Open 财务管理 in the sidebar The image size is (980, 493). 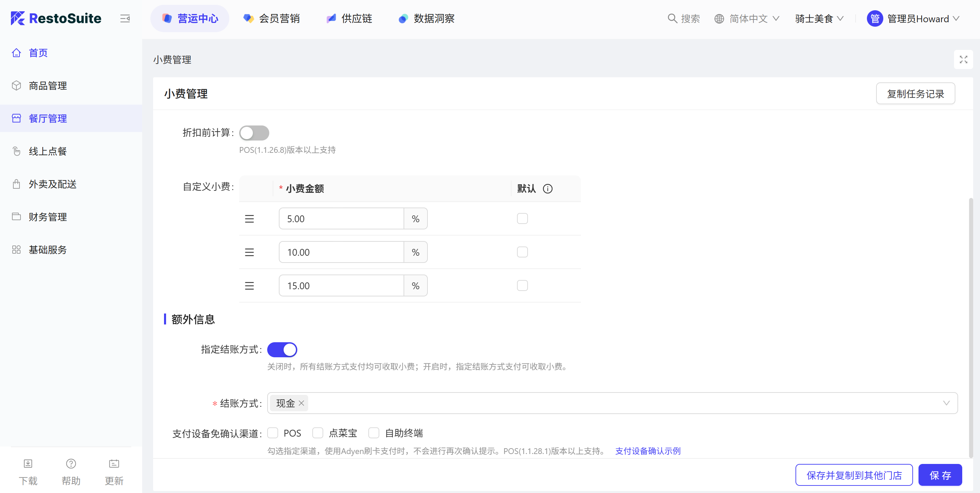(48, 217)
